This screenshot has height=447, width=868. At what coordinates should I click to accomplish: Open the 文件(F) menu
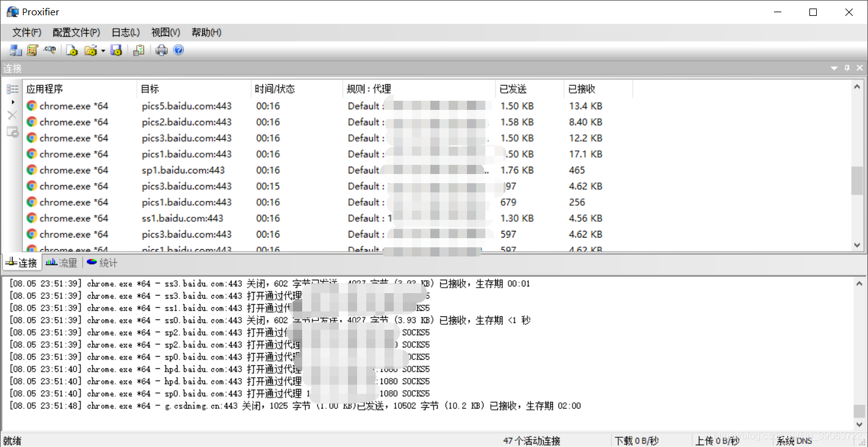(27, 32)
